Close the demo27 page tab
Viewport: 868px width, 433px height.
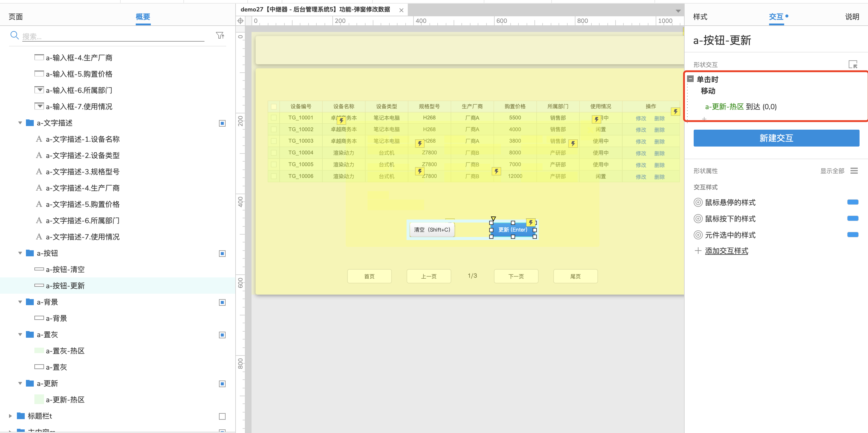[x=401, y=10]
